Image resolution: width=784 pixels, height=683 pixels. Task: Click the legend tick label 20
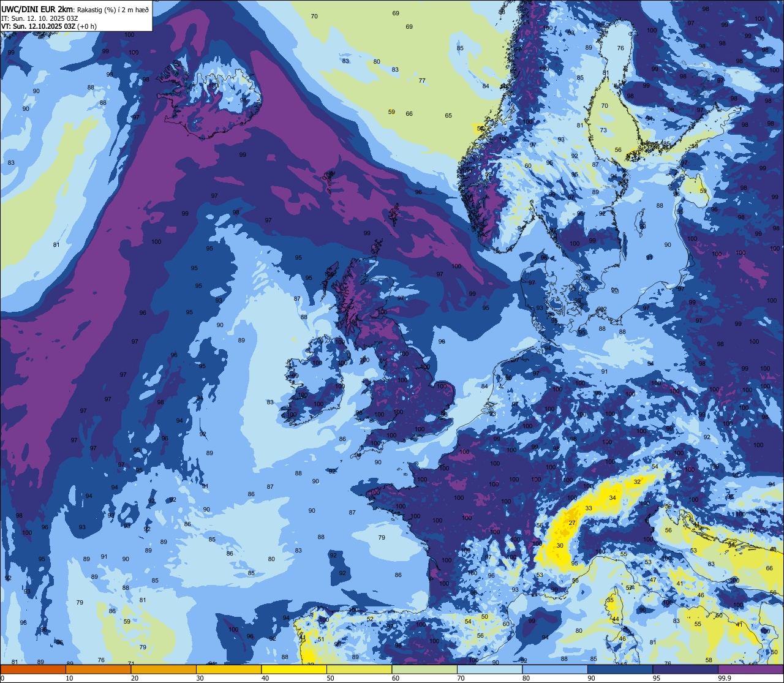click(x=135, y=678)
